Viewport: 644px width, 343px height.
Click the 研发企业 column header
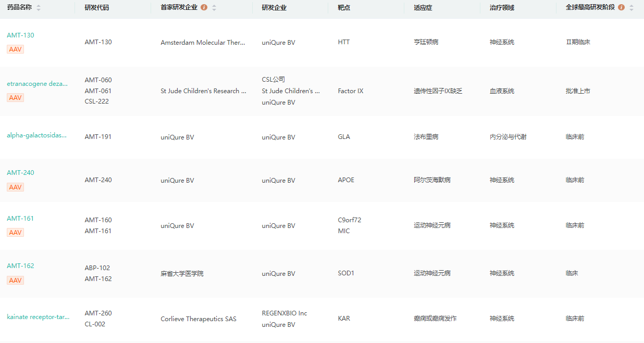(x=274, y=8)
